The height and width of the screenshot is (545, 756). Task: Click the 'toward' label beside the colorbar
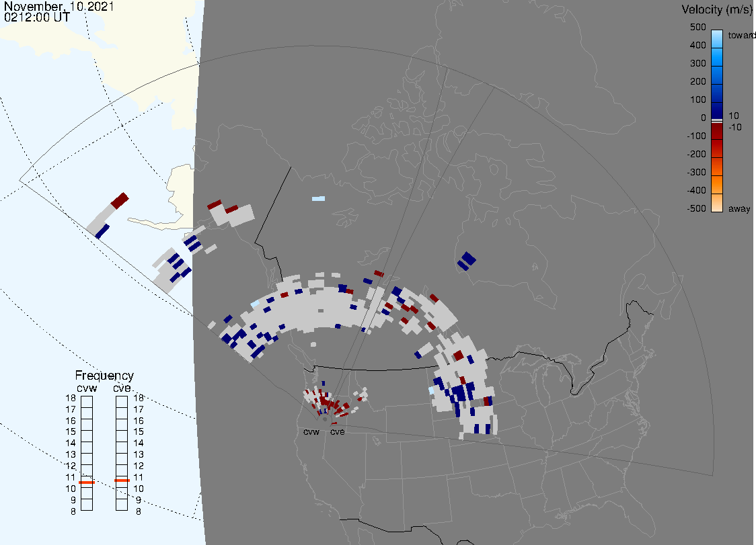[x=741, y=35]
